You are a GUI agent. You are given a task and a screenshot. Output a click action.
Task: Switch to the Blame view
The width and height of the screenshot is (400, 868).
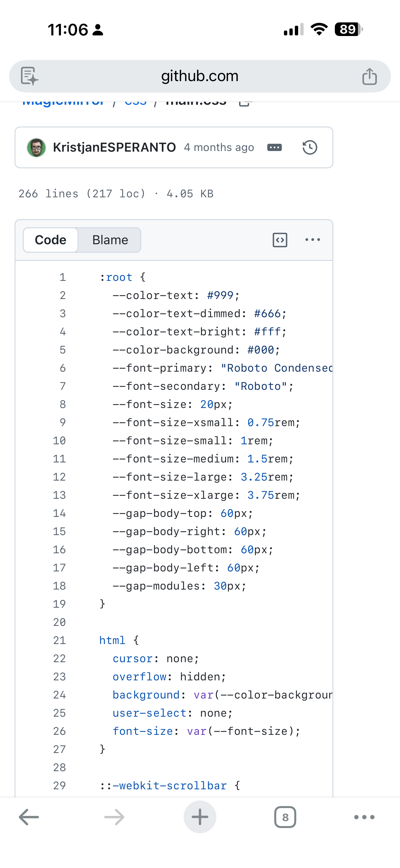pos(110,240)
